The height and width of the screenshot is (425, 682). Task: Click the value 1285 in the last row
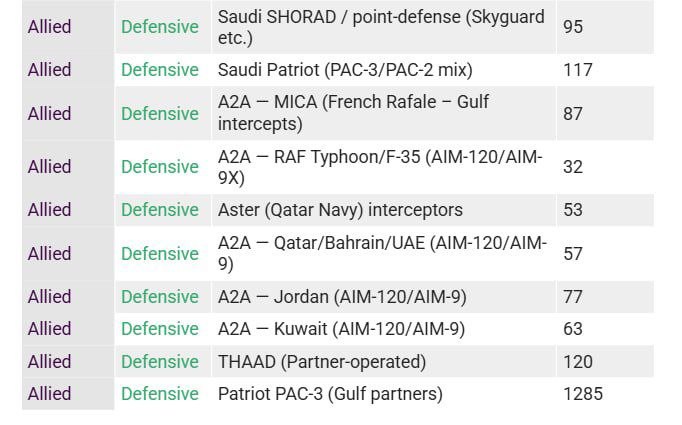click(583, 394)
